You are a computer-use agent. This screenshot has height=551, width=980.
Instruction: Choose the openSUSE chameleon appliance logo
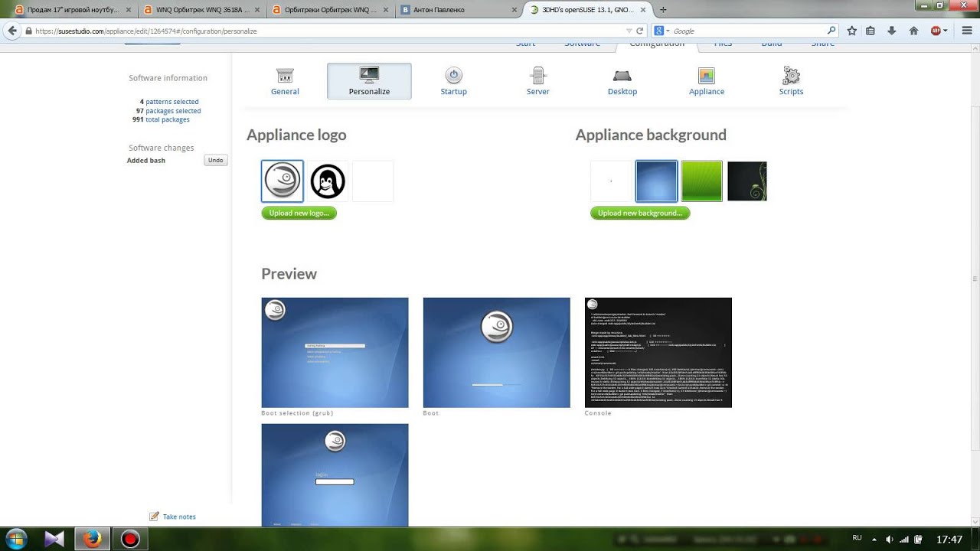[x=283, y=181]
